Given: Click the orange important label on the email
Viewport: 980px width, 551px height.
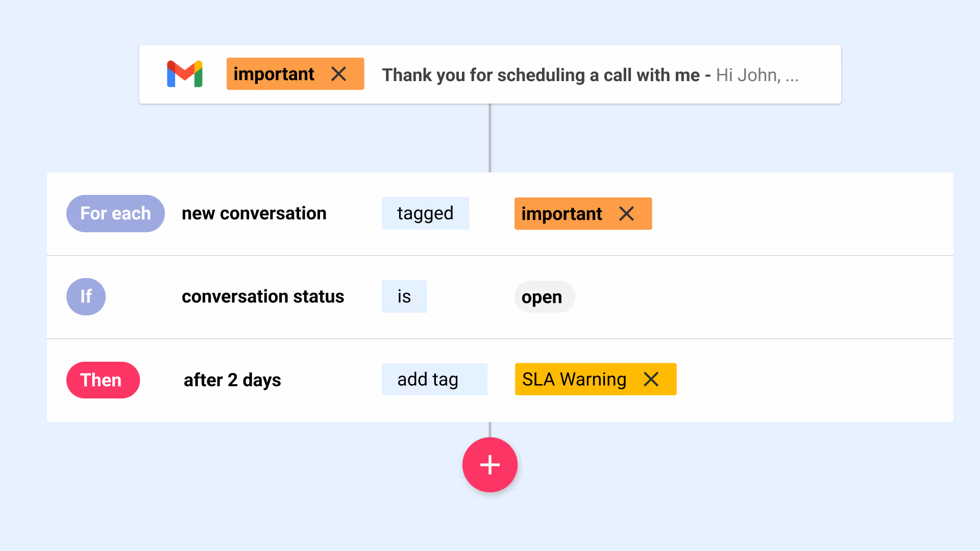Looking at the screenshot, I should (274, 74).
